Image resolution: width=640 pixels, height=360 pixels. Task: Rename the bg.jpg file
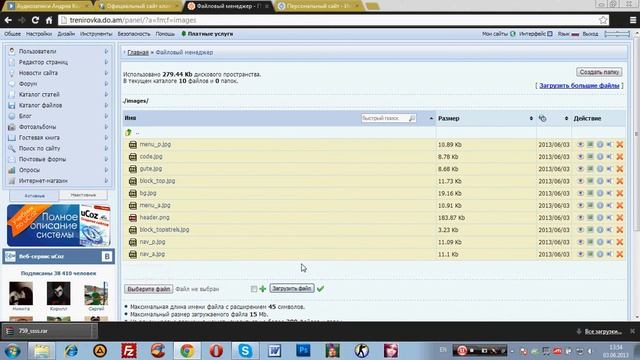[610, 193]
